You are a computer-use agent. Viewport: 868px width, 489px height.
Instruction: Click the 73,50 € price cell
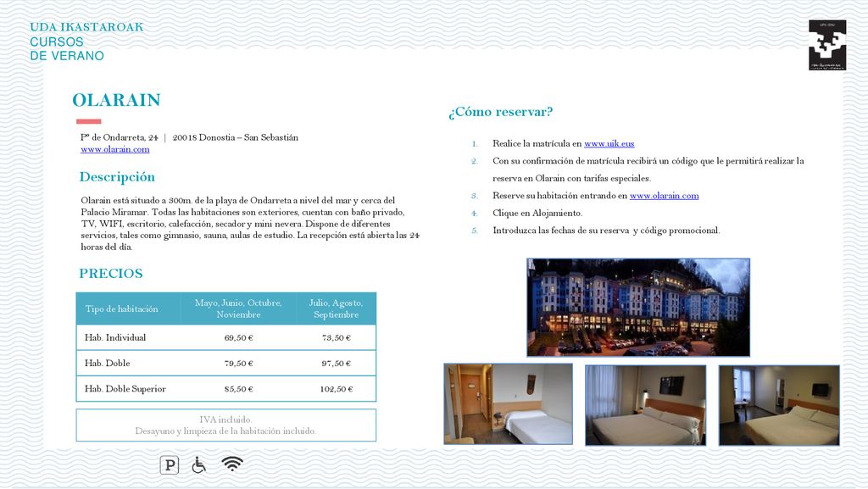tap(336, 337)
